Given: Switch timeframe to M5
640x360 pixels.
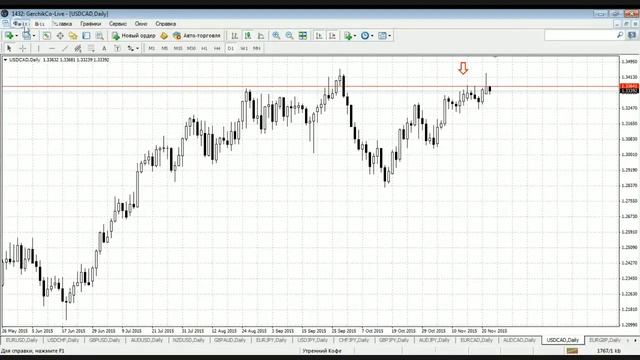Looking at the screenshot, I should point(164,48).
